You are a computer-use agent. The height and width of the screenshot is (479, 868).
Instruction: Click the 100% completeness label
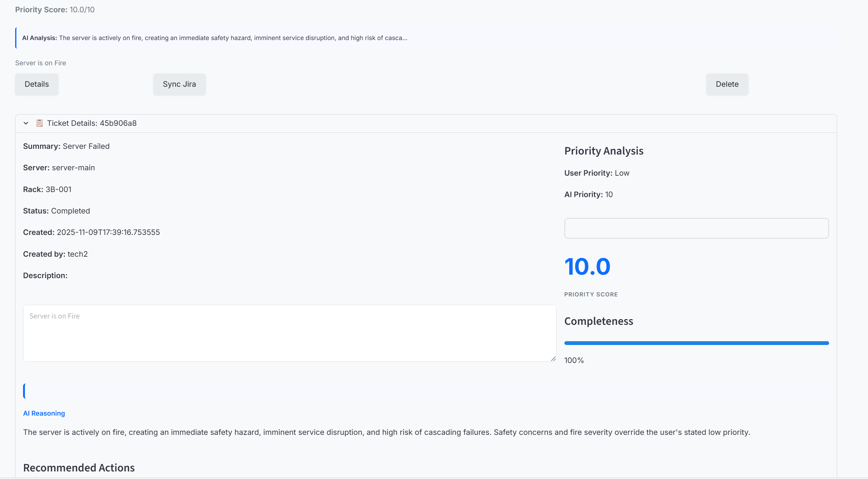(x=574, y=360)
